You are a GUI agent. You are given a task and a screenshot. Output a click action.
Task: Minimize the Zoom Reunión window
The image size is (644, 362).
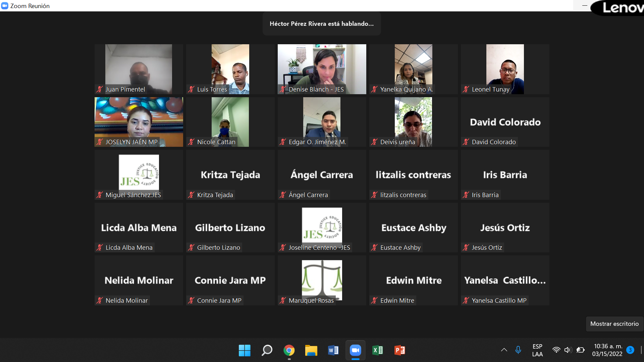pos(585,6)
